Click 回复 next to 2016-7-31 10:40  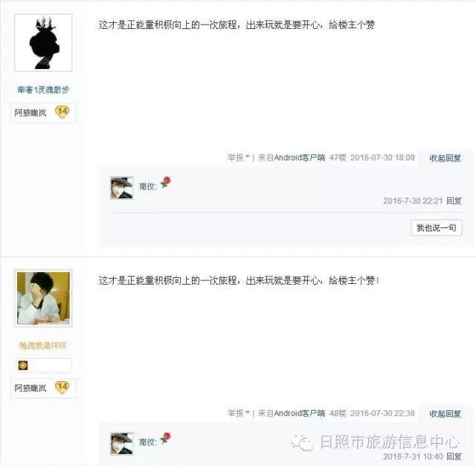pyautogui.click(x=454, y=456)
